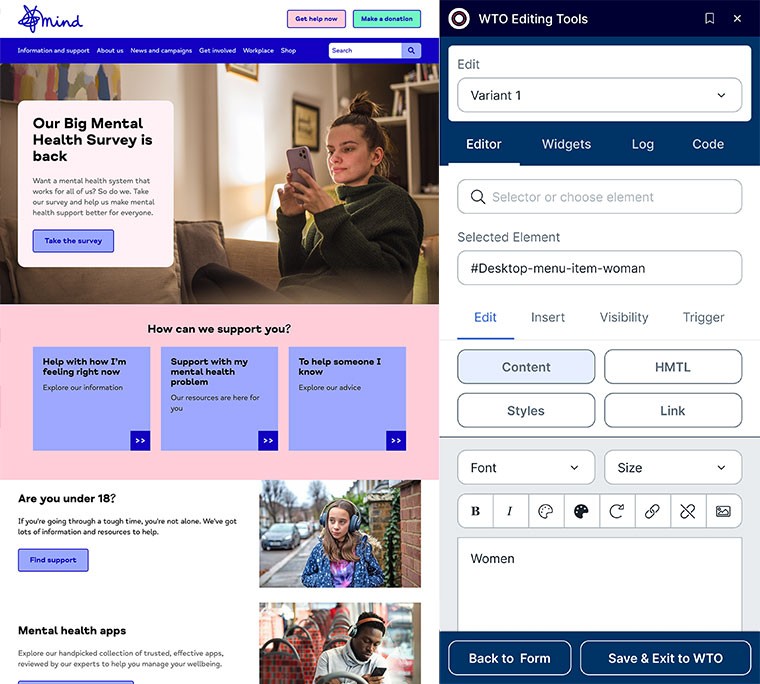Viewport: 760px width, 684px height.
Task: Toggle italic formatting
Action: click(510, 511)
